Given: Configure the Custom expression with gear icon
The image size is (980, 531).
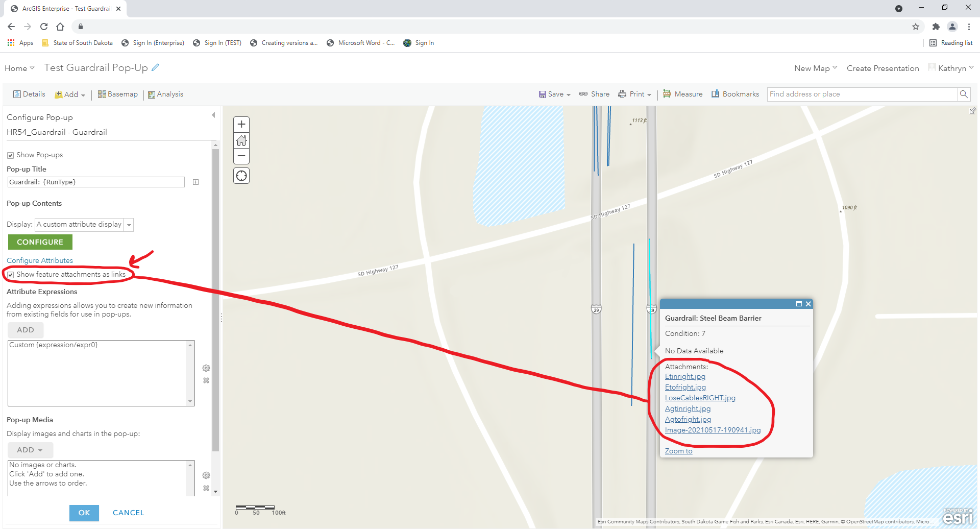Looking at the screenshot, I should pos(206,368).
